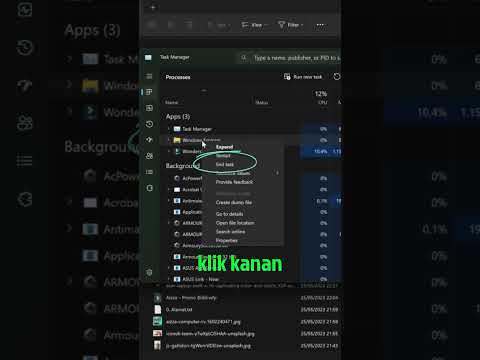Viewport: 480px width, 360px height.
Task: Expand the Task Manager app row chevron
Action: (x=169, y=129)
